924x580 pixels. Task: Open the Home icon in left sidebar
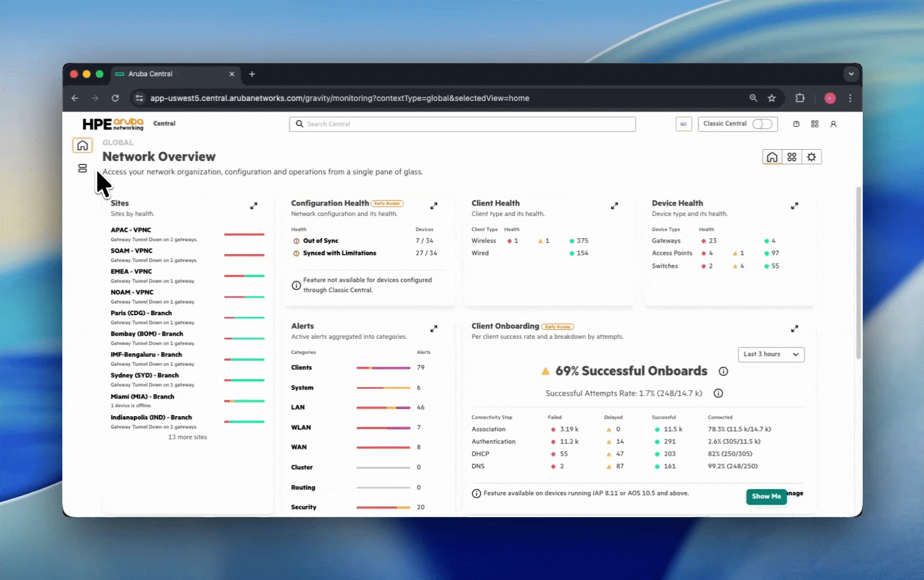pyautogui.click(x=83, y=145)
